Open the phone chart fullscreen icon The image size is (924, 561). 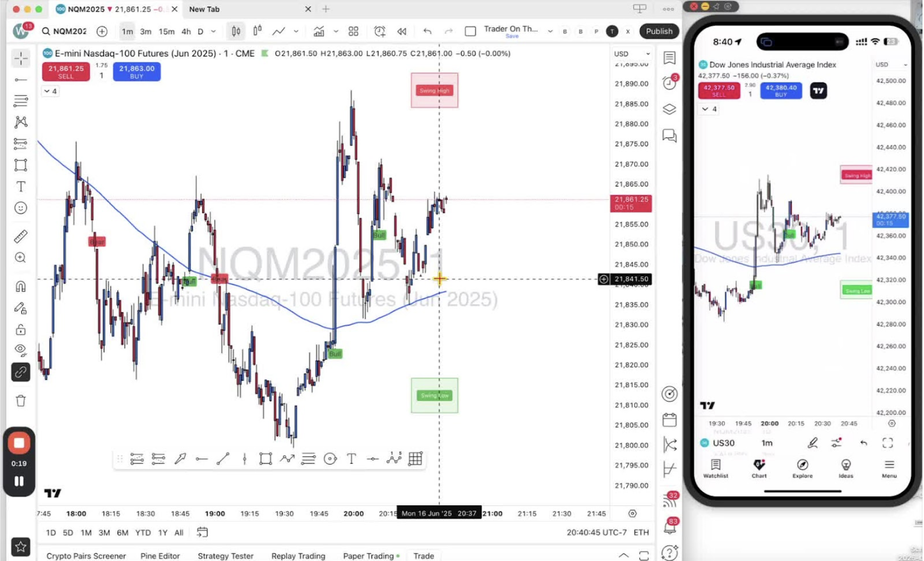tap(888, 443)
